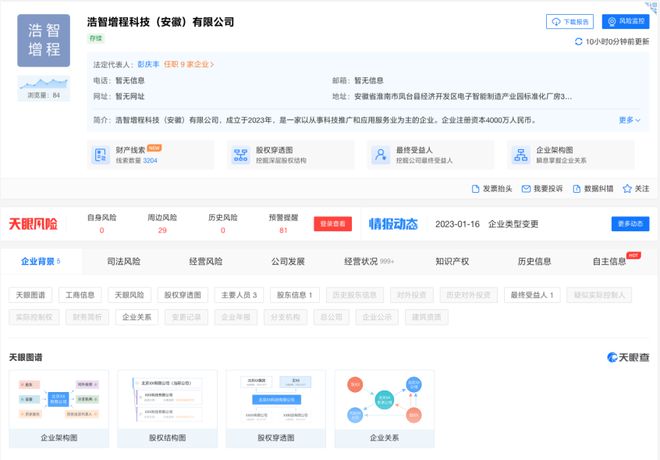Click the 我要投诉 envelope icon

526,189
